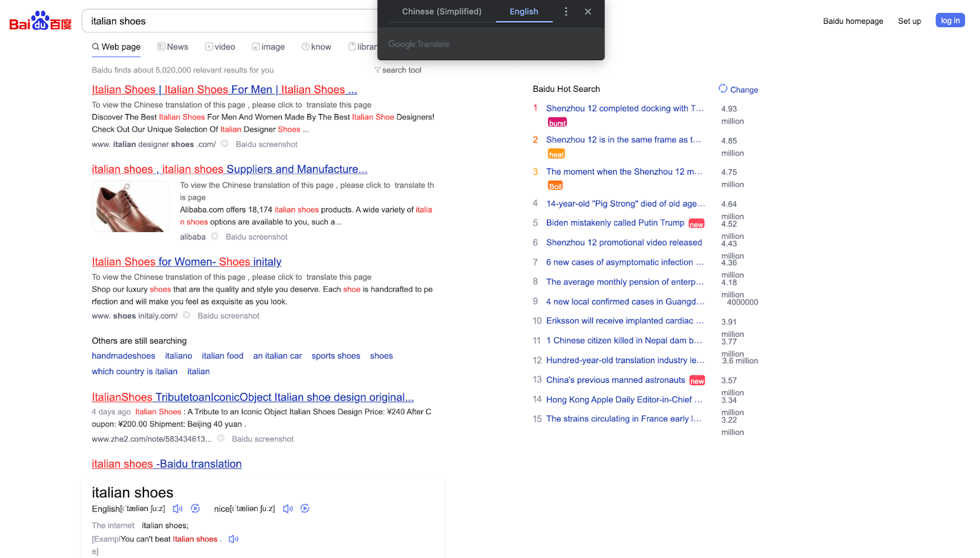Open hot search '14-year-old Pig Strong died'
Screen dimensions: 980x558
625,203
